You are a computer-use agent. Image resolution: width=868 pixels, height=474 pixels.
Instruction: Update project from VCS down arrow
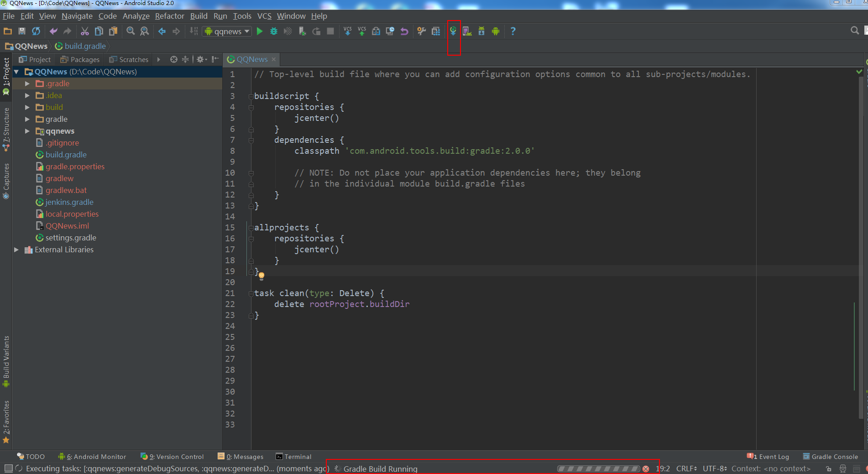(348, 31)
